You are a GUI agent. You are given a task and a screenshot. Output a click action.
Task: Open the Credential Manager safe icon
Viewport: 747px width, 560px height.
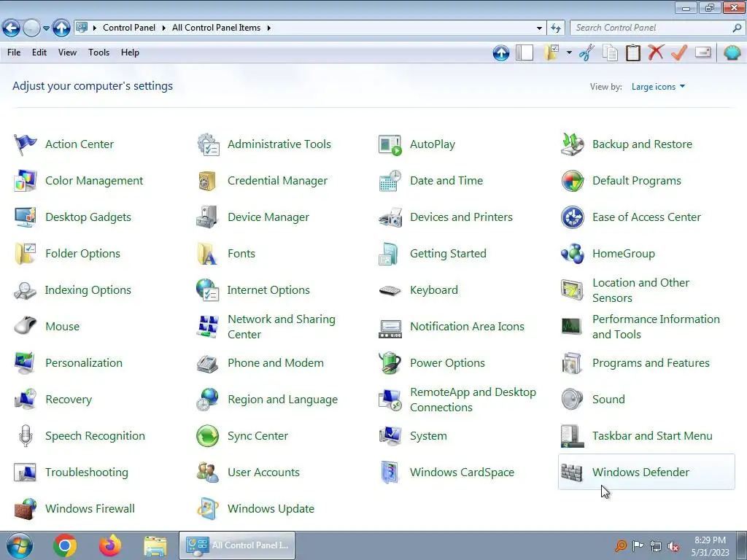click(x=207, y=181)
